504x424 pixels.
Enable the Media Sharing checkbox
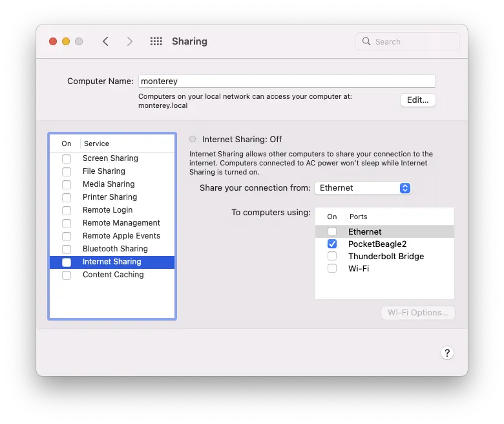pyautogui.click(x=67, y=184)
